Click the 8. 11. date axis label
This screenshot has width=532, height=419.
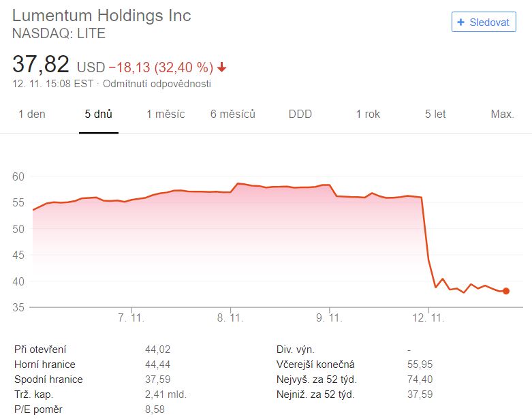pyautogui.click(x=230, y=318)
